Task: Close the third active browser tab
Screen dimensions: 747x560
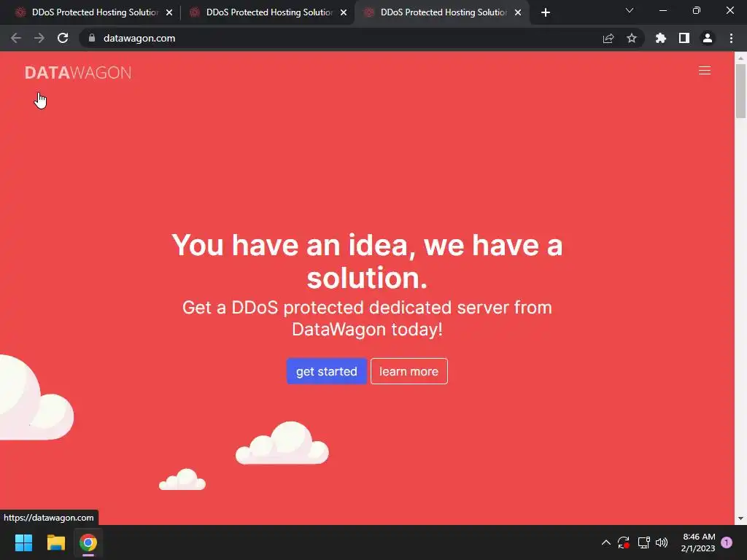Action: (x=518, y=12)
